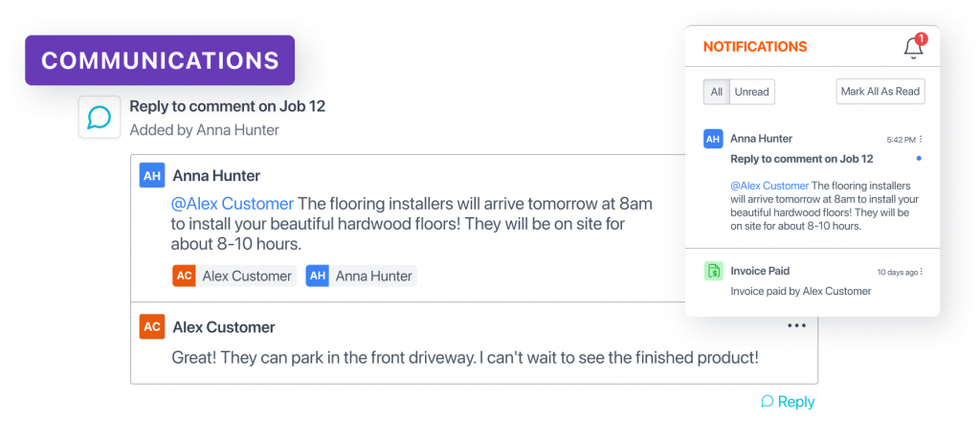Screen dimensions: 980x445
Task: Click the Reply link below the comments
Action: [x=795, y=402]
